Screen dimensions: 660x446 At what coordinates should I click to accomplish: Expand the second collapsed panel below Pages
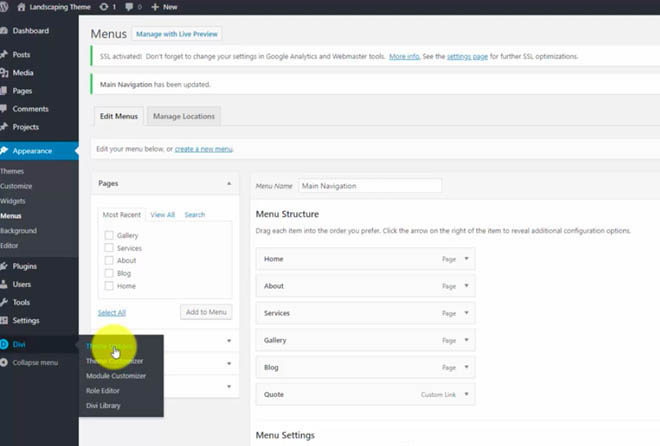pos(229,364)
